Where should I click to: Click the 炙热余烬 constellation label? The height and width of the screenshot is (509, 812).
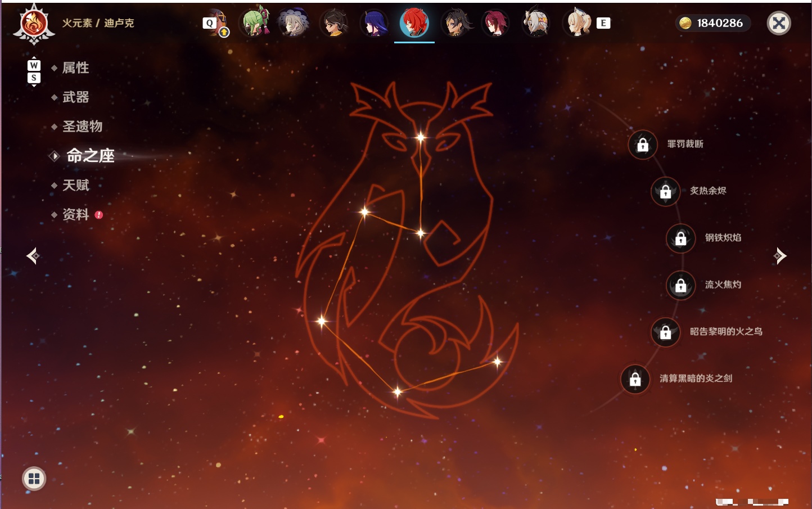708,191
